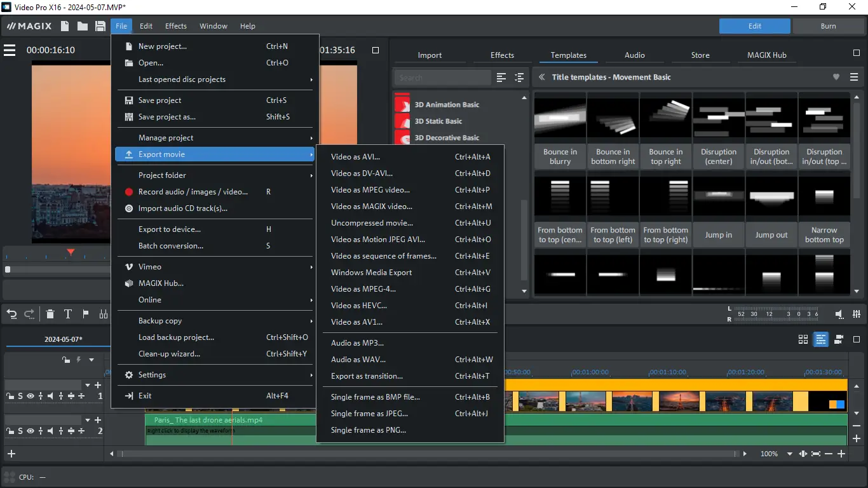Click the undo arrow icon
The width and height of the screenshot is (868, 488).
pos(11,314)
